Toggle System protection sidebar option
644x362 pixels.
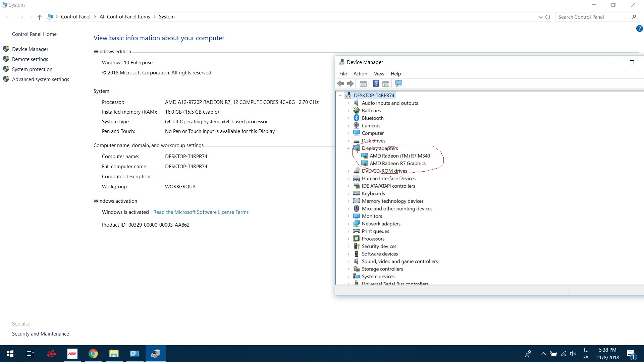[32, 69]
